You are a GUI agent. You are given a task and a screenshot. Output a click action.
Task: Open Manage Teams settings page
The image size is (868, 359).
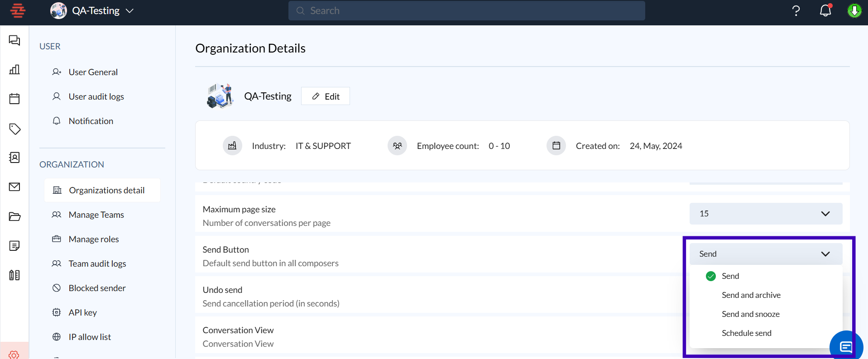pos(96,215)
